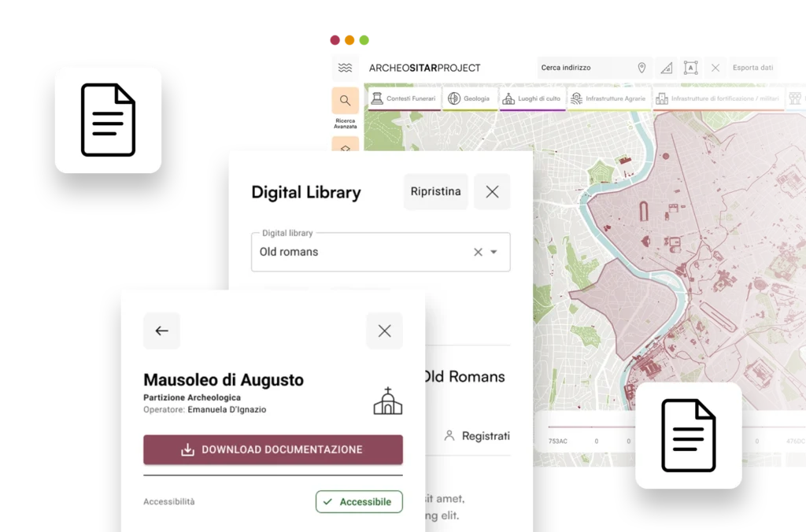Click the Download Documentazione button
806x532 pixels.
(272, 449)
